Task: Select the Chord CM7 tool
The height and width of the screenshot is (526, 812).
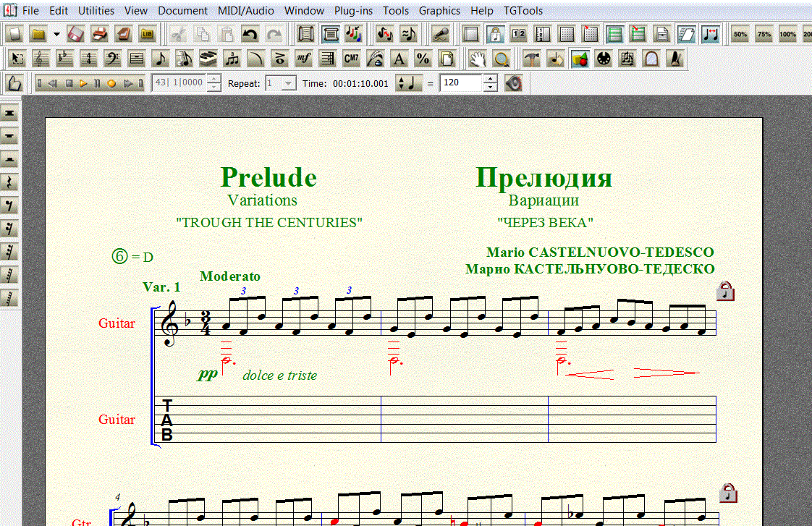Action: [351, 59]
